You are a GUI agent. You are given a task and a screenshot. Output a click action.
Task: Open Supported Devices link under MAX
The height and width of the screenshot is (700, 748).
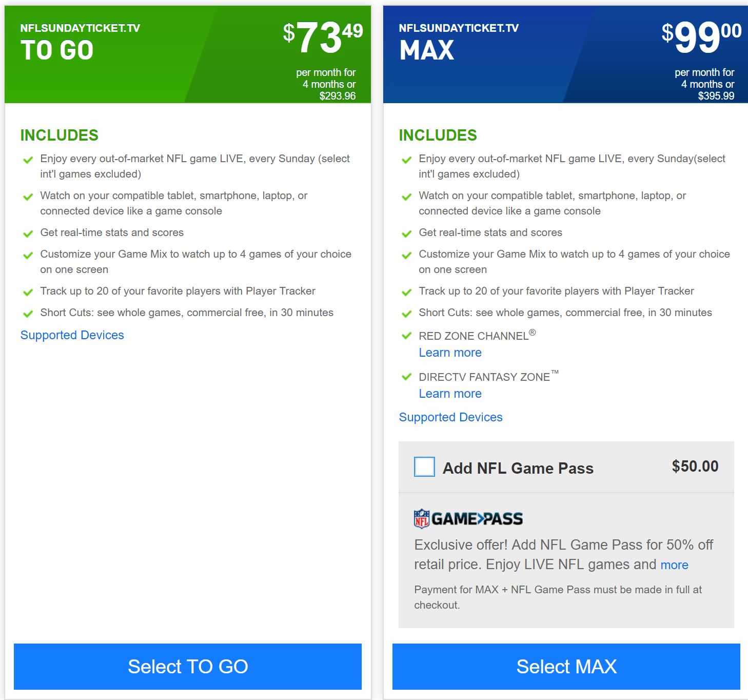(451, 417)
